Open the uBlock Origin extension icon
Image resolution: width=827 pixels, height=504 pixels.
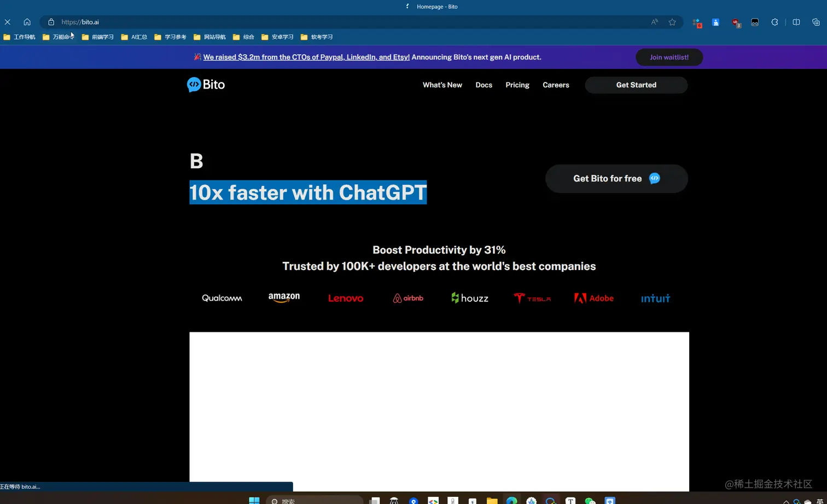click(x=736, y=22)
